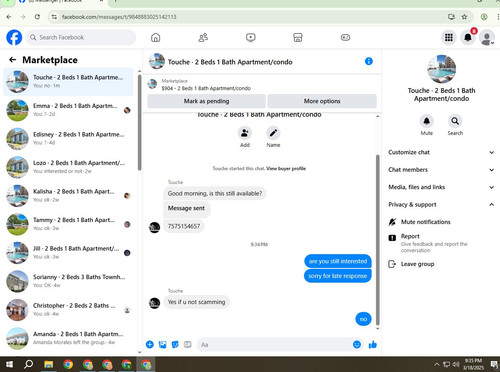Open the Friends icon in top bar
Screen dimensions: 500x372
(203, 37)
